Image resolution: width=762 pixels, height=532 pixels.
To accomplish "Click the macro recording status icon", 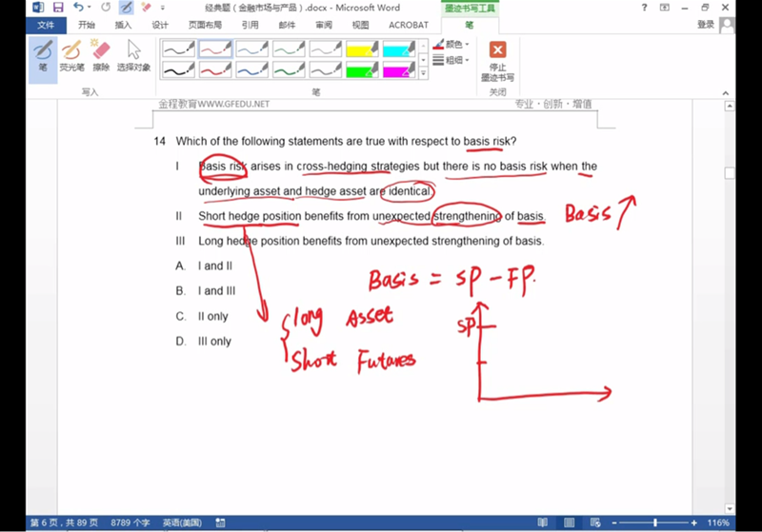I will pyautogui.click(x=220, y=522).
